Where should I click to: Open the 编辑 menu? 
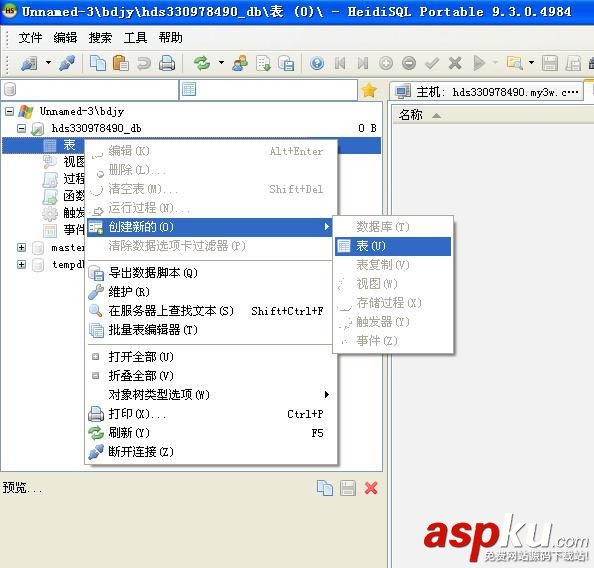(65, 38)
